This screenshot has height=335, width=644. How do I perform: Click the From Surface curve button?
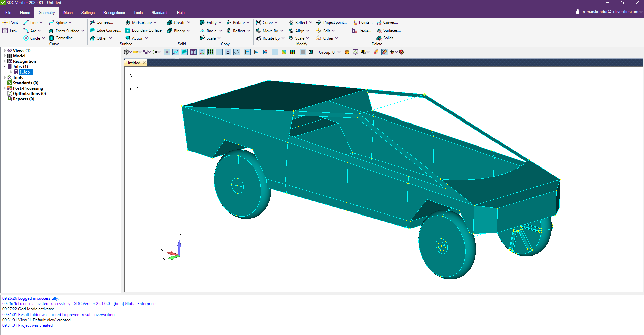pos(67,31)
